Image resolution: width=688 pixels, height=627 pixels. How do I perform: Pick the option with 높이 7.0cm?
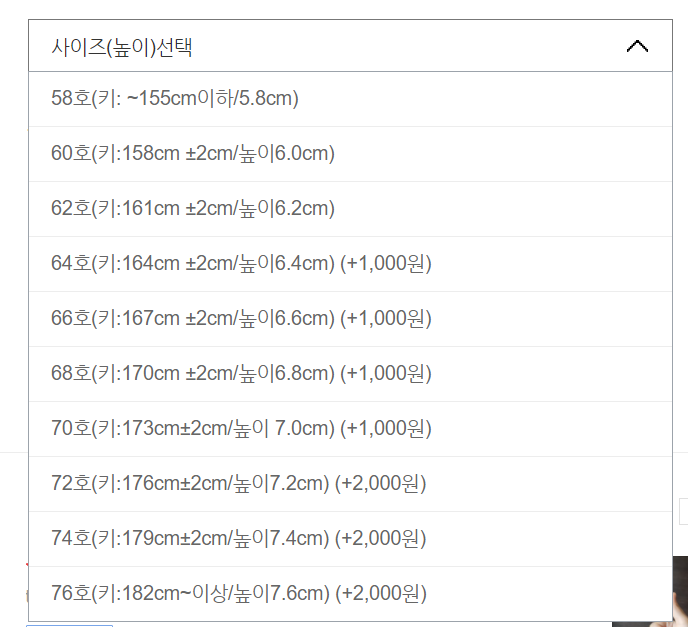pos(241,429)
